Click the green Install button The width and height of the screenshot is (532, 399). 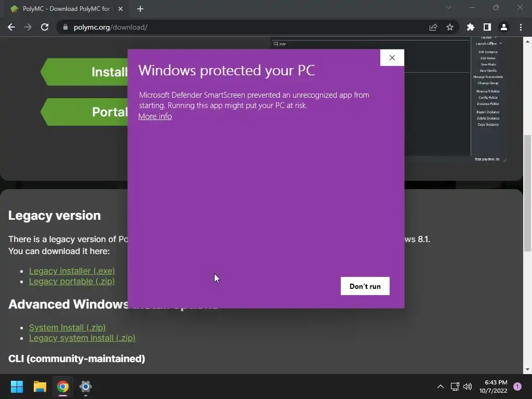point(85,72)
